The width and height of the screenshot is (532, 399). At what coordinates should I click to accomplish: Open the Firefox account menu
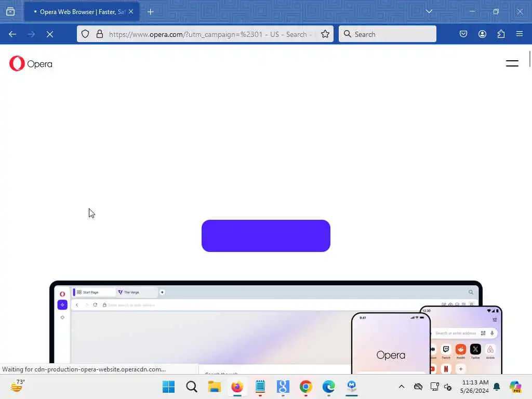click(482, 34)
